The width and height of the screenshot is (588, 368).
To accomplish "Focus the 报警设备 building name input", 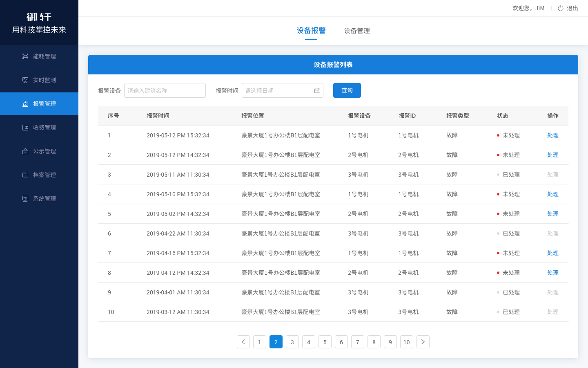I will (x=165, y=90).
